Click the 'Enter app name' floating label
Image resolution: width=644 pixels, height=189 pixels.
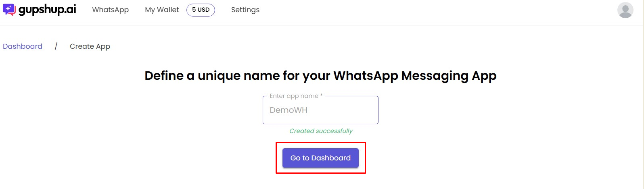click(294, 96)
